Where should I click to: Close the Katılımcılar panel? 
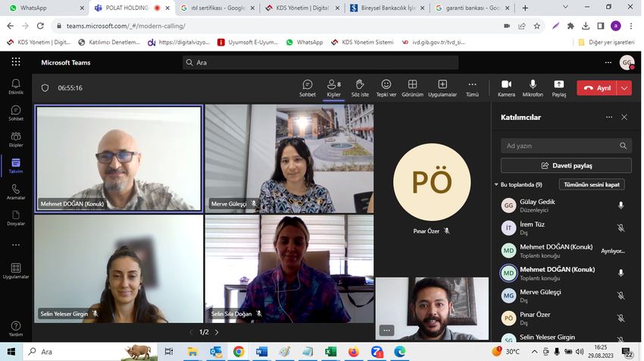(x=624, y=118)
